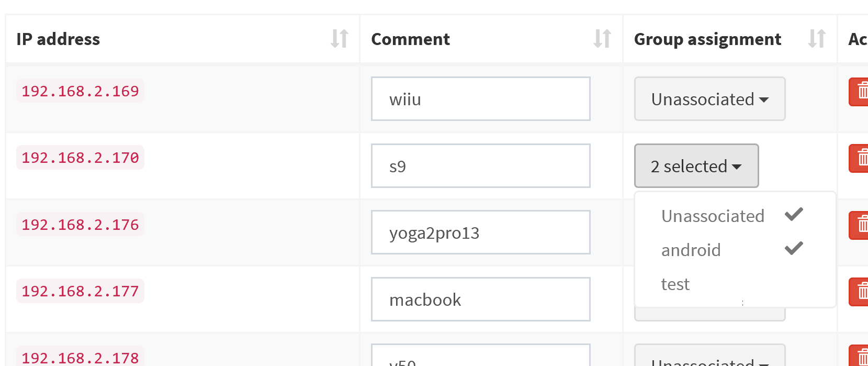
Task: Sort the Comment column
Action: point(602,38)
